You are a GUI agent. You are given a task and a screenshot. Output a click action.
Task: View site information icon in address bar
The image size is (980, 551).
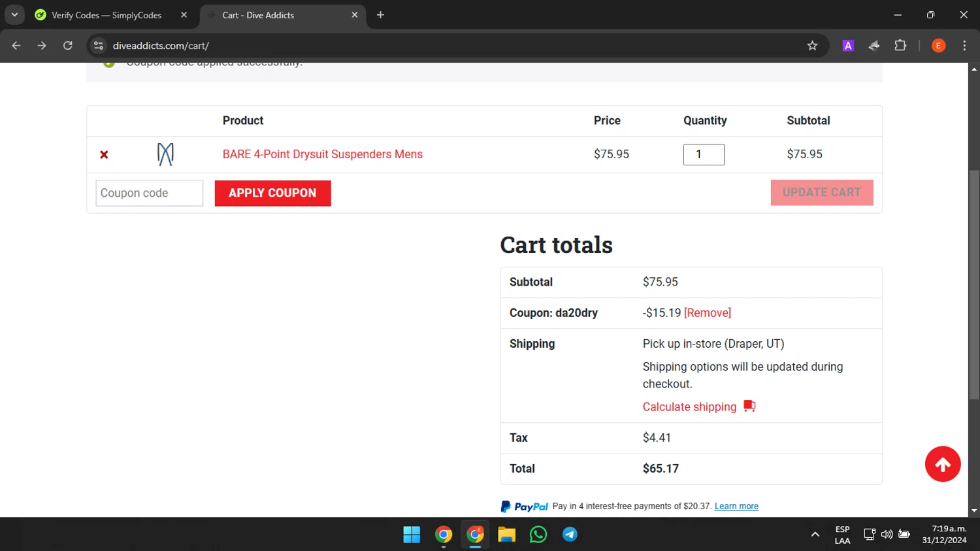pyautogui.click(x=99, y=46)
